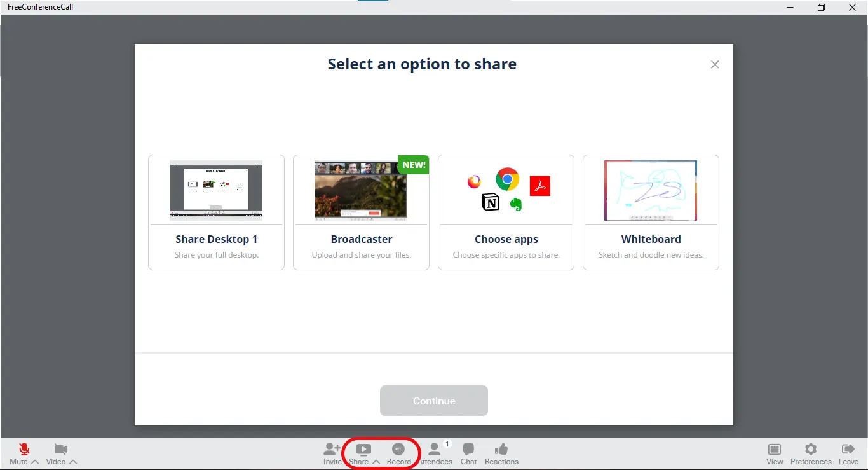Select the Broadcaster sharing option
Screen dimensions: 868x470
click(x=361, y=212)
